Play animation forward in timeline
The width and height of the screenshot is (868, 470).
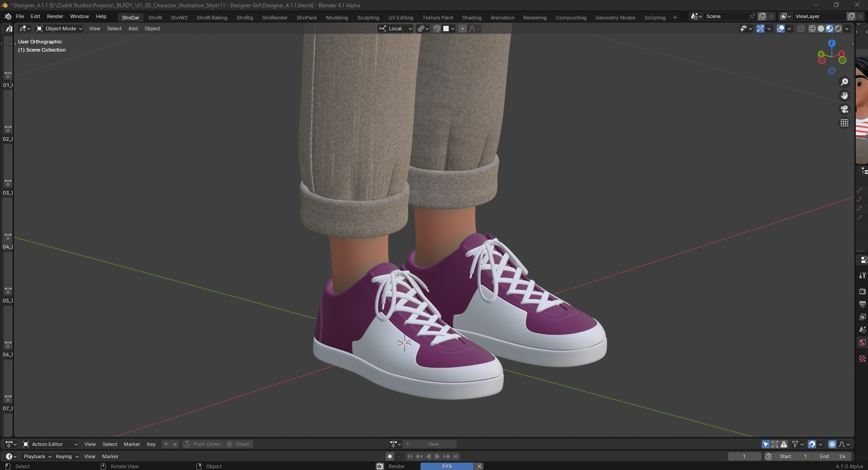[437, 456]
